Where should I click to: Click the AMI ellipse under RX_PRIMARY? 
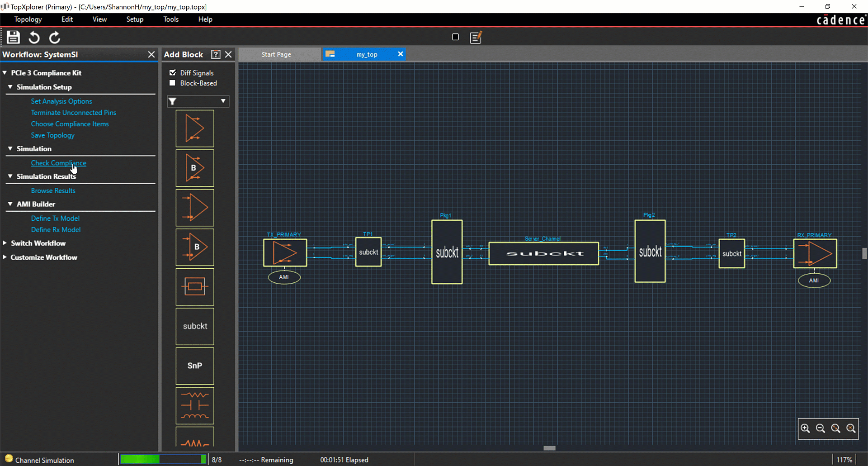coord(814,281)
